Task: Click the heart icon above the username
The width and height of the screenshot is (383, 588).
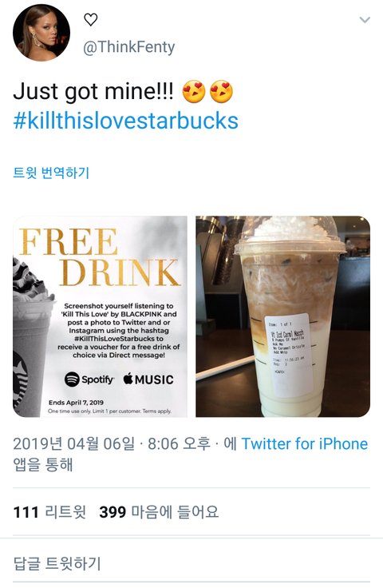Action: click(91, 19)
